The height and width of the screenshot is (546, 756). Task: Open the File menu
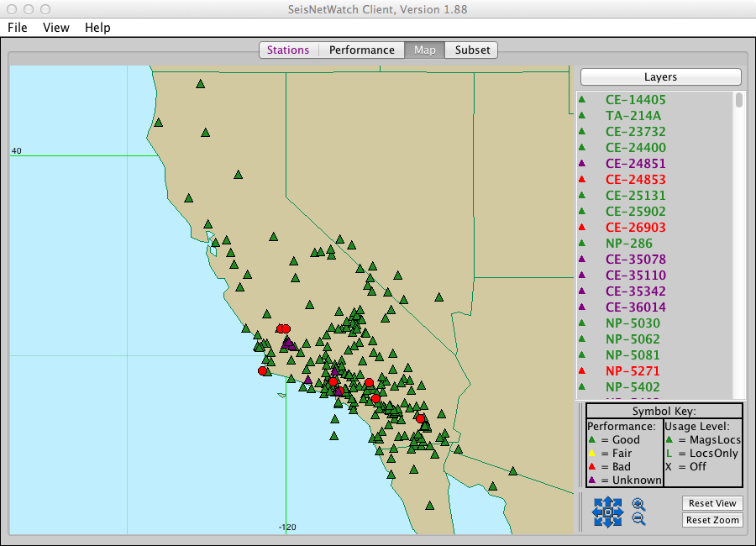tap(18, 28)
